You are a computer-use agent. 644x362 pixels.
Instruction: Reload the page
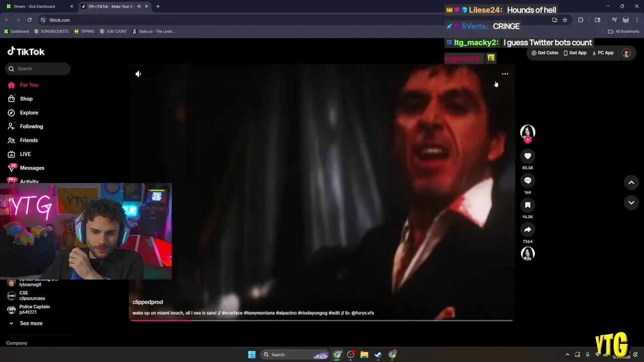(x=30, y=20)
